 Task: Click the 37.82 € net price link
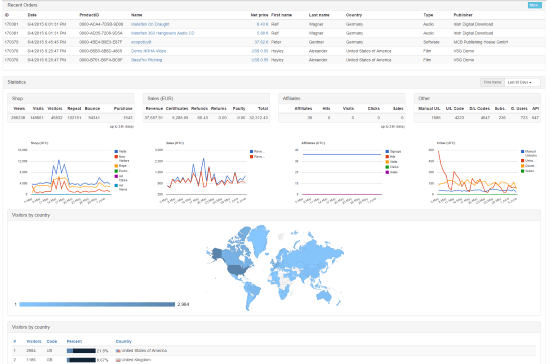click(261, 42)
